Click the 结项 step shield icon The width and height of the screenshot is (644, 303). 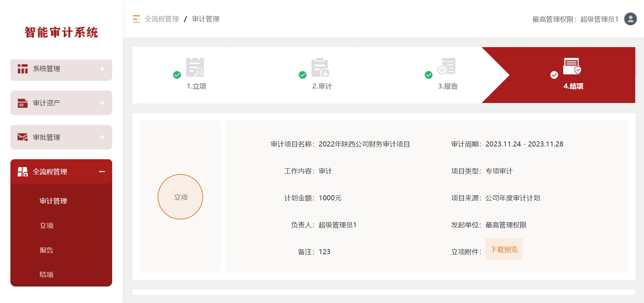[572, 66]
